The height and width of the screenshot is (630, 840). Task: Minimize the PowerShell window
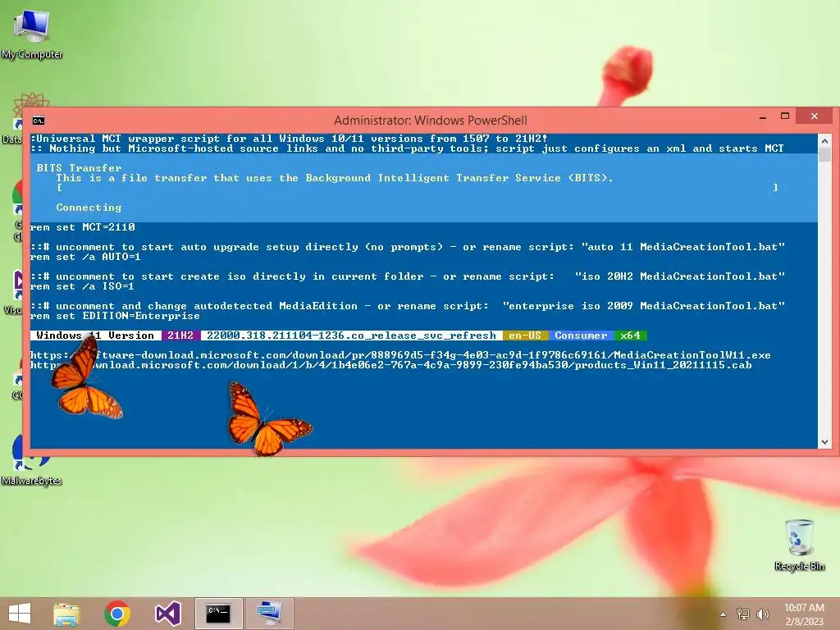(x=763, y=116)
